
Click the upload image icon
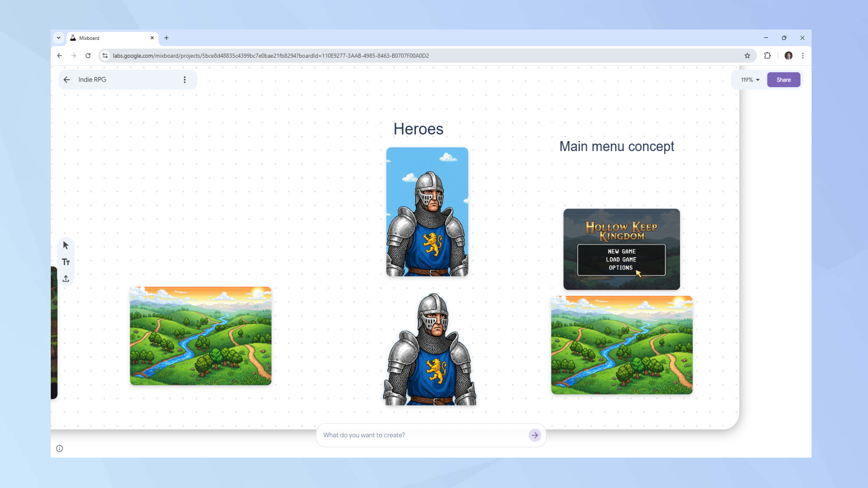66,278
